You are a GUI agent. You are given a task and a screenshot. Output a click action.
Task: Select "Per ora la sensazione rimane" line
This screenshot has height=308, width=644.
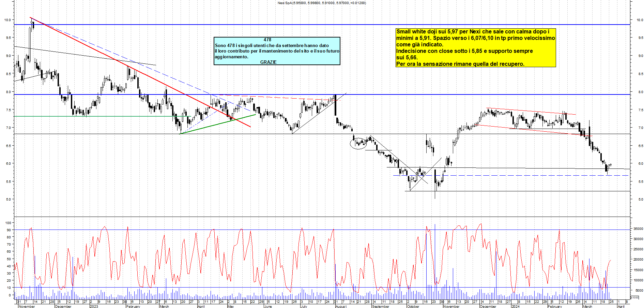[x=460, y=64]
